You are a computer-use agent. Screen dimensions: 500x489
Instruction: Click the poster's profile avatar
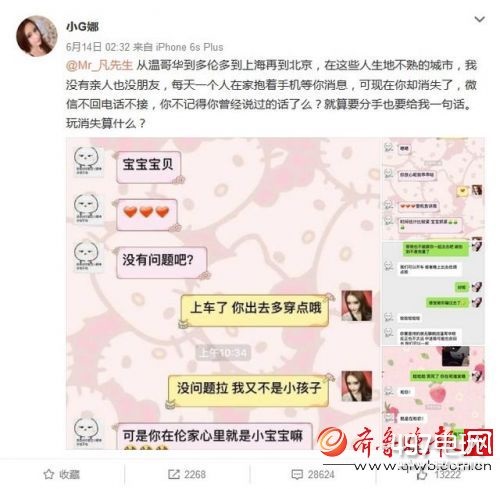pos(36,36)
